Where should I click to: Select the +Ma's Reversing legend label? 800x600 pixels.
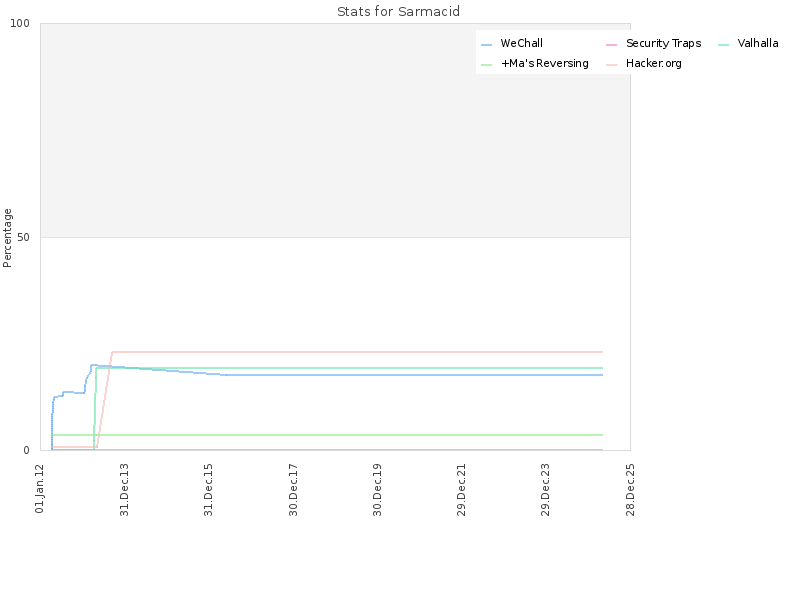coord(544,63)
